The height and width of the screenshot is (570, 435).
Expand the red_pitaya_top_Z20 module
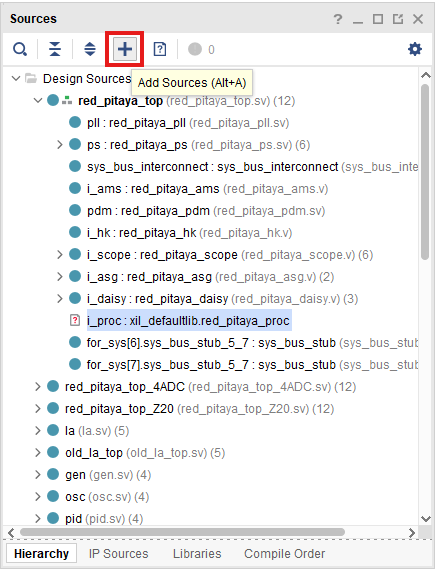point(38,409)
